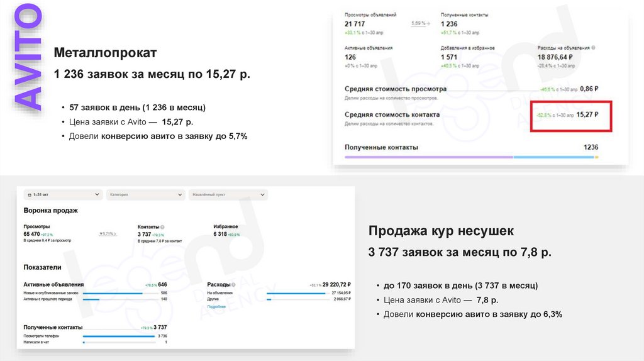The height and width of the screenshot is (361, 644).
Task: Click bullet 57 заявок в день
Action: pos(137,108)
